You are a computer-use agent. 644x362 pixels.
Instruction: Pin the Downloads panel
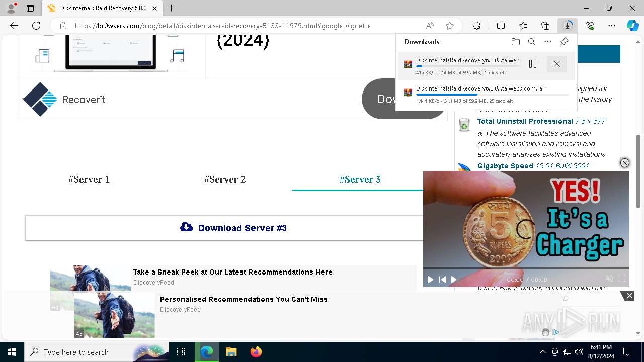click(x=564, y=42)
